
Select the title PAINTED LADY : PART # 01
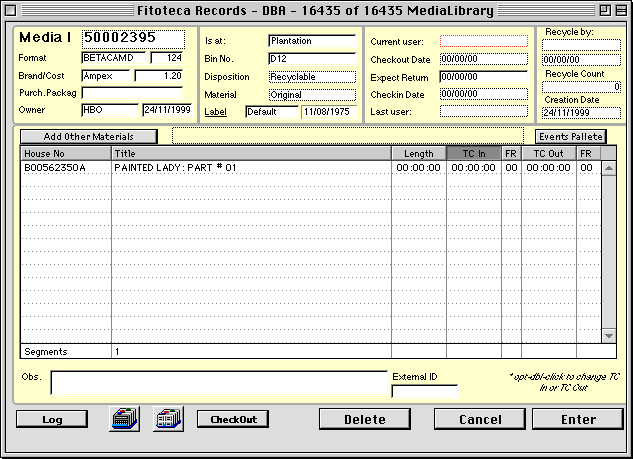pyautogui.click(x=175, y=168)
